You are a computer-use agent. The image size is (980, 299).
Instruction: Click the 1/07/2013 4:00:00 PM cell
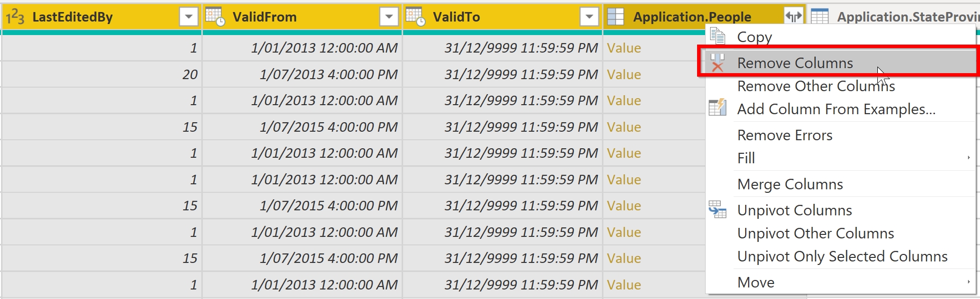(x=302, y=75)
